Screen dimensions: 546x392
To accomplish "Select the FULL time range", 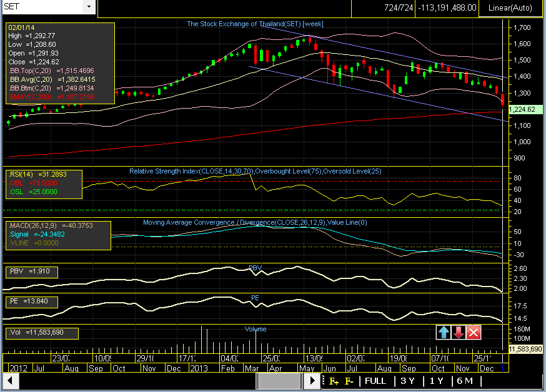I will (375, 381).
